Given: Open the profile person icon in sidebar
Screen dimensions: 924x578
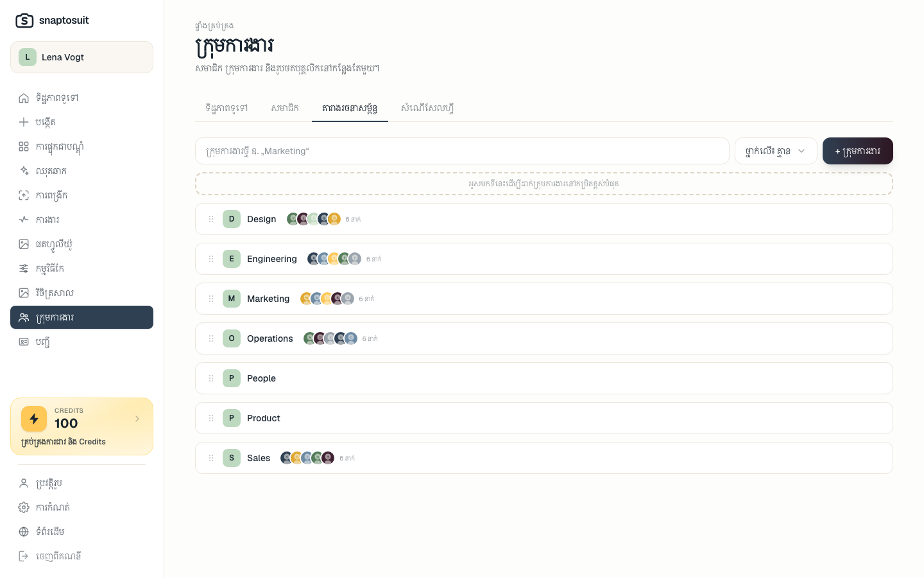Looking at the screenshot, I should [x=24, y=483].
